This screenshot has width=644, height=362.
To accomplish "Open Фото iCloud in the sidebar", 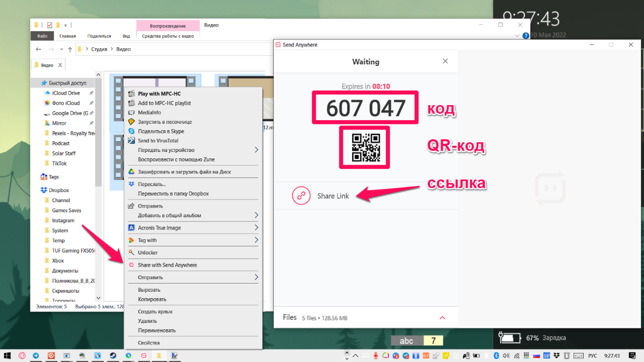I will coord(66,103).
